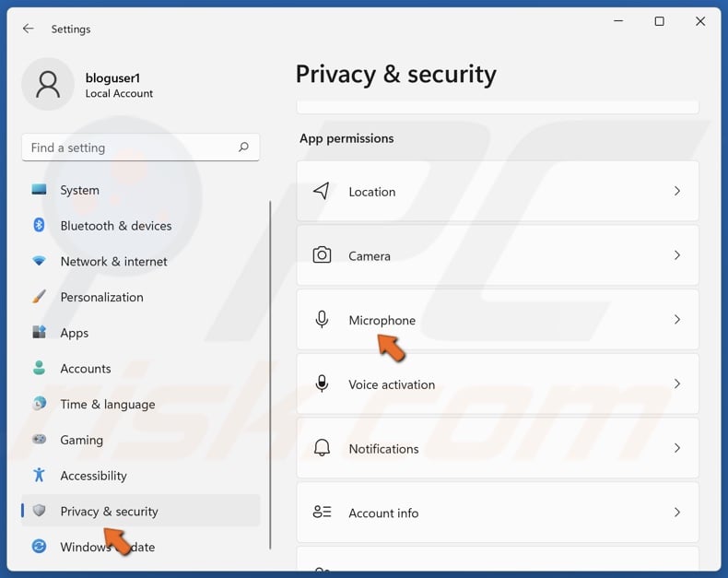Click the Location arrow icon
Screen dimensions: 728x578
322,191
